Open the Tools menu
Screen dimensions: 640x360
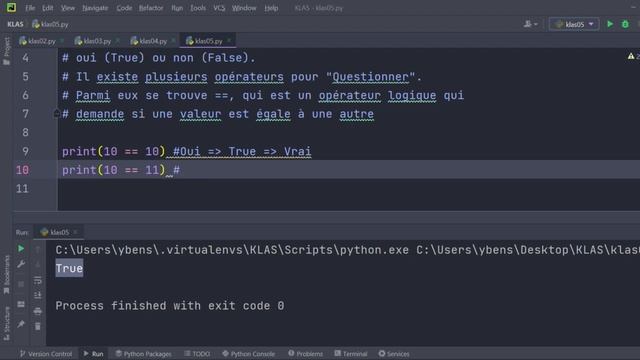pyautogui.click(x=198, y=8)
